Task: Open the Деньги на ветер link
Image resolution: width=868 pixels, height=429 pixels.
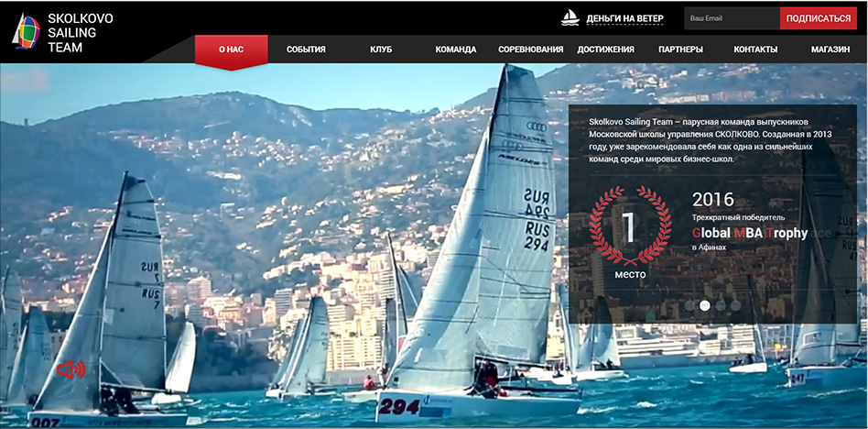Action: [624, 18]
